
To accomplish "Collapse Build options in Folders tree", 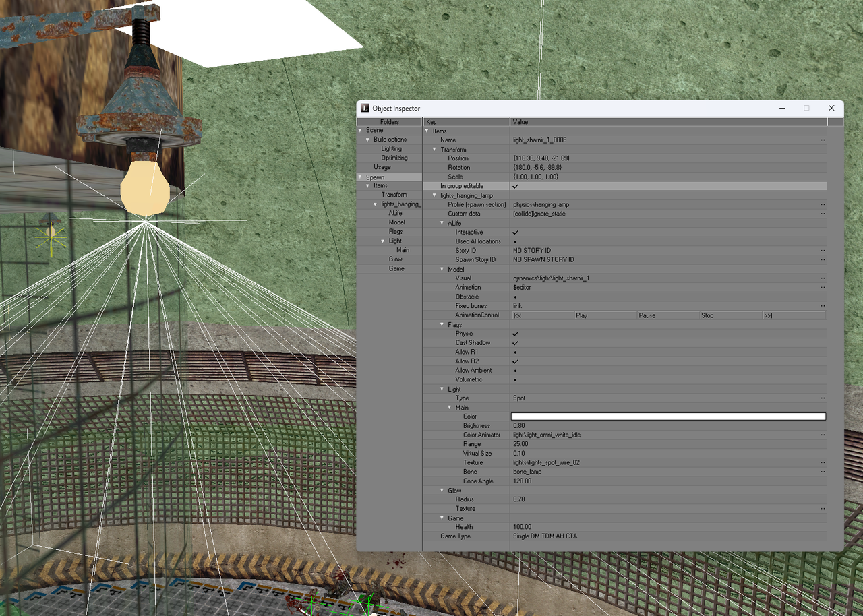I will [367, 140].
